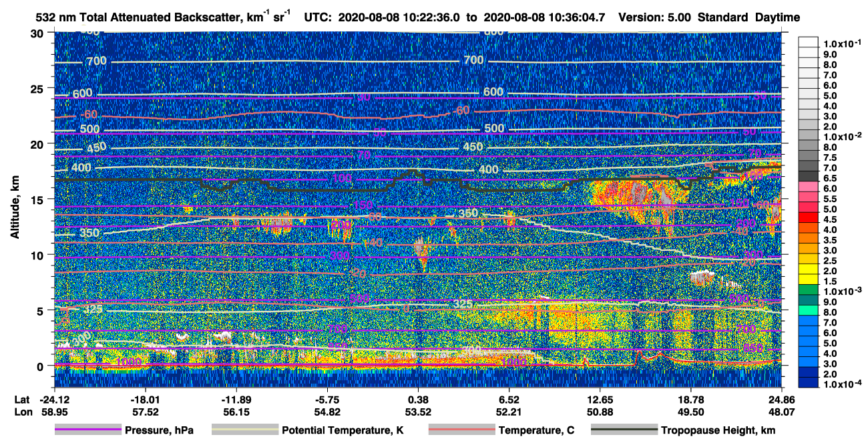
Task: Click the colorbar label '7.5'
Action: [x=830, y=157]
